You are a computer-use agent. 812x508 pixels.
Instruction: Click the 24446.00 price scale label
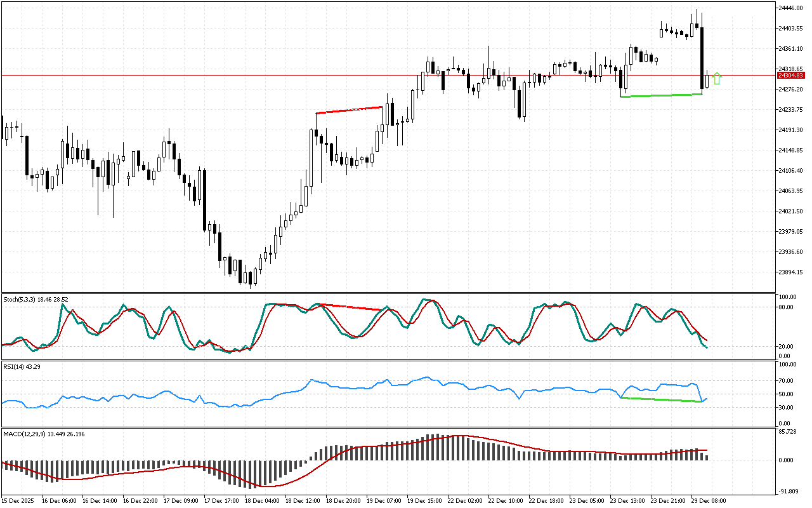pyautogui.click(x=791, y=8)
